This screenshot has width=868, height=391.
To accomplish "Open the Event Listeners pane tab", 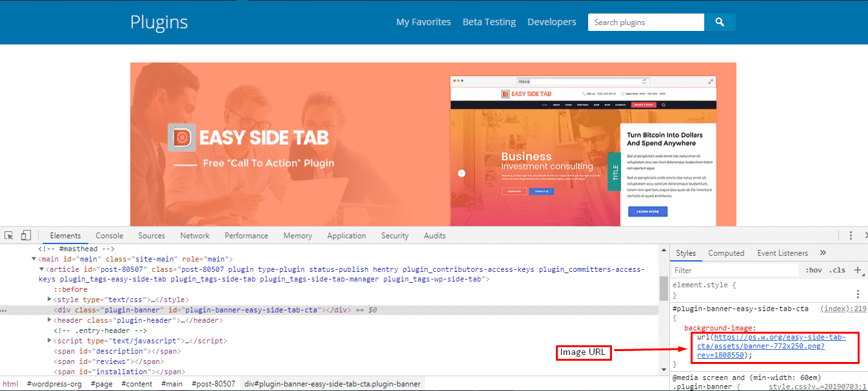I will [782, 253].
